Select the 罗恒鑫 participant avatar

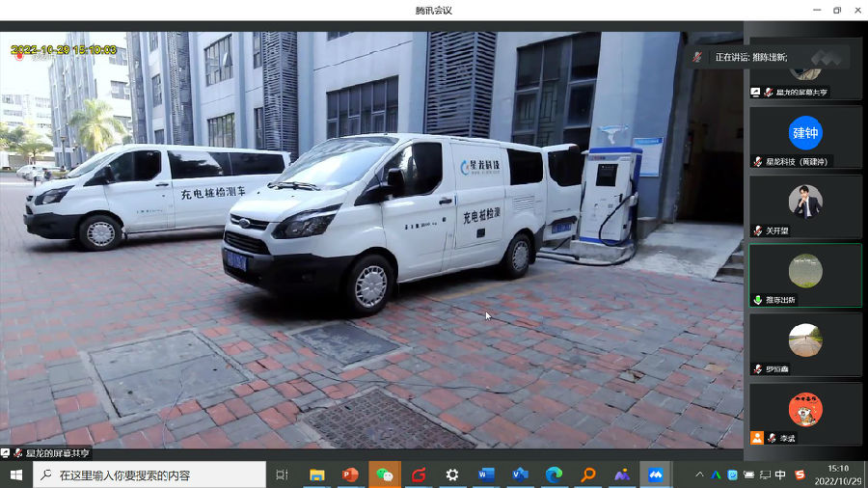coord(805,339)
